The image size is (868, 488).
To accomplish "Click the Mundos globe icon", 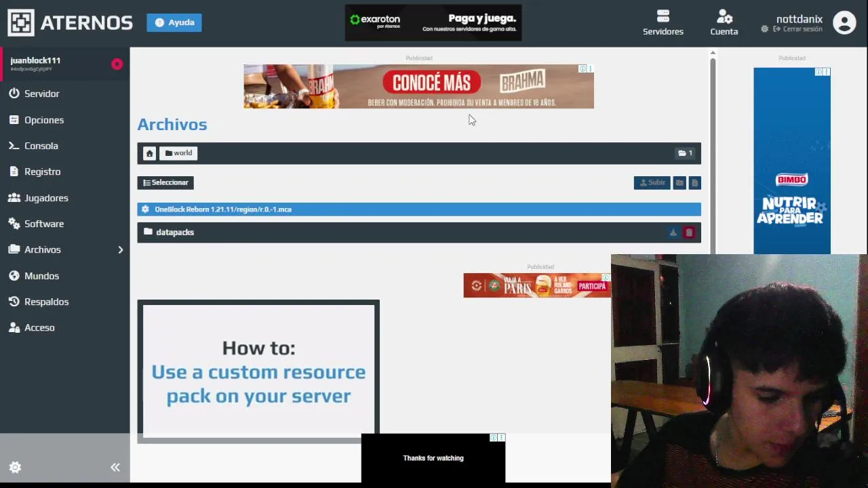I will (14, 276).
